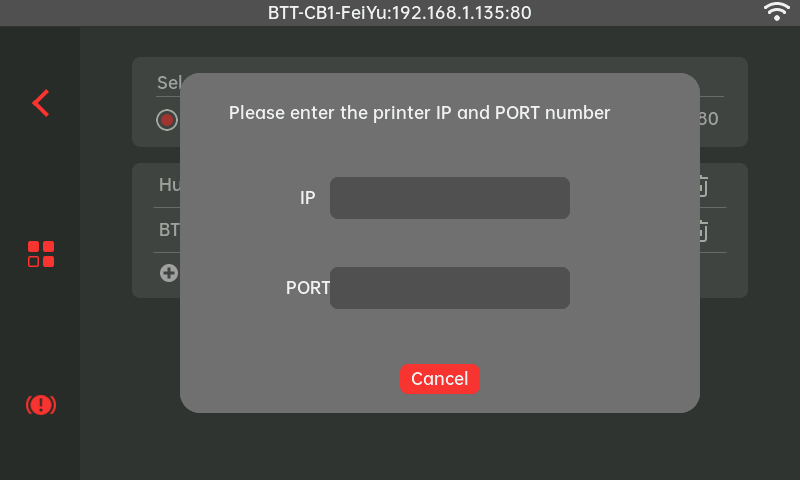
Task: Click the IP field label
Action: pos(307,198)
